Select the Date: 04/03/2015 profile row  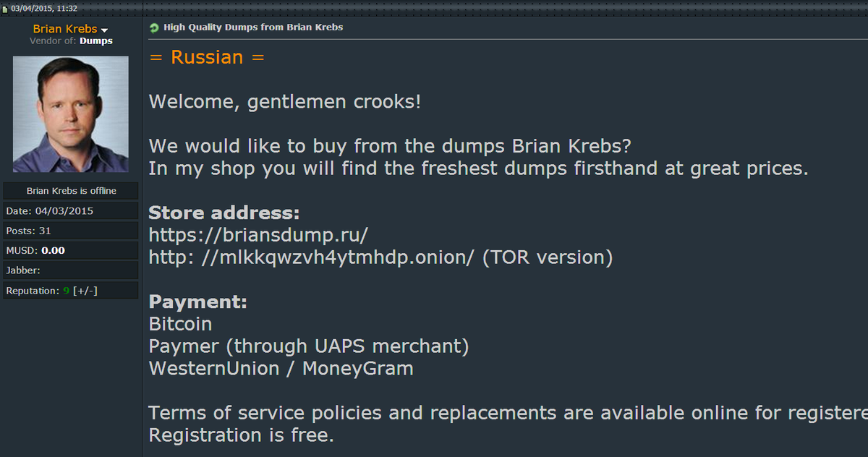(71, 211)
